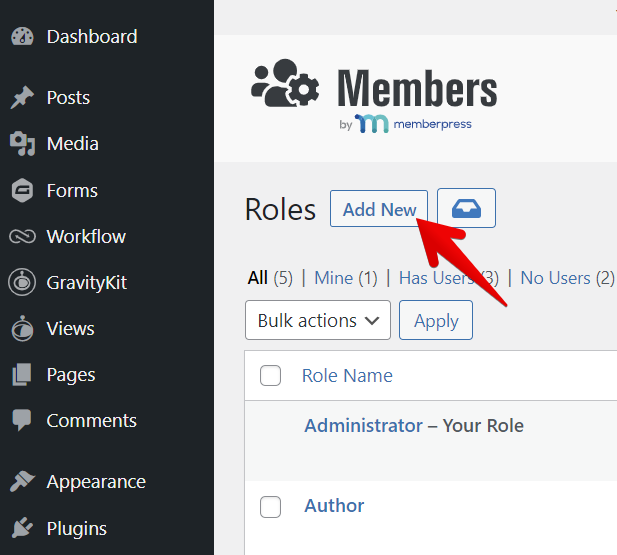Click the Comments bubble icon
617x555 pixels.
(22, 421)
